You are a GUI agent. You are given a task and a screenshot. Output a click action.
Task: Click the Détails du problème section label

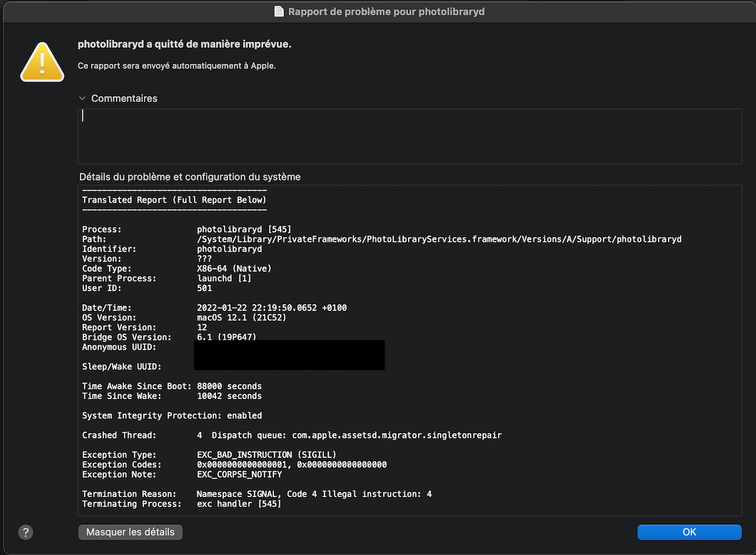(189, 177)
